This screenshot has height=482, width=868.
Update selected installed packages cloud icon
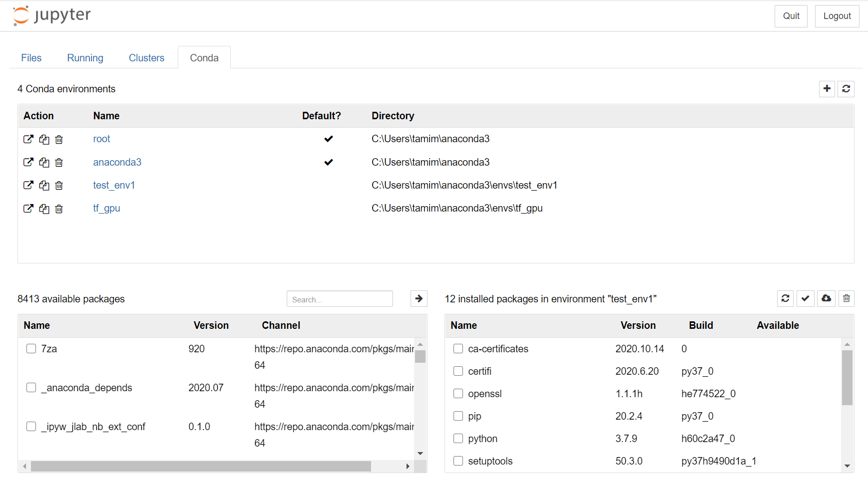[x=827, y=298]
